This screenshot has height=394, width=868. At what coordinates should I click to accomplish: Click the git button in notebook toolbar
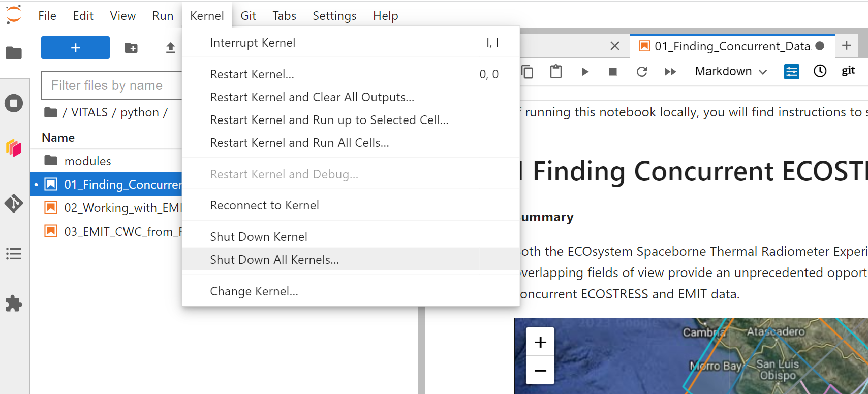click(848, 71)
